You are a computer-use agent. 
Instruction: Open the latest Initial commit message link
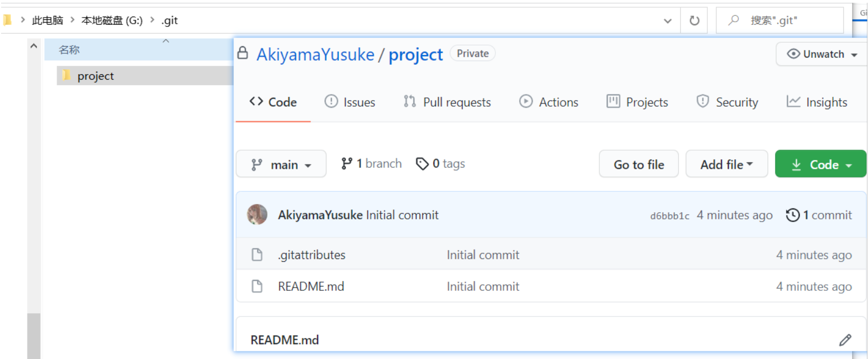pyautogui.click(x=402, y=215)
